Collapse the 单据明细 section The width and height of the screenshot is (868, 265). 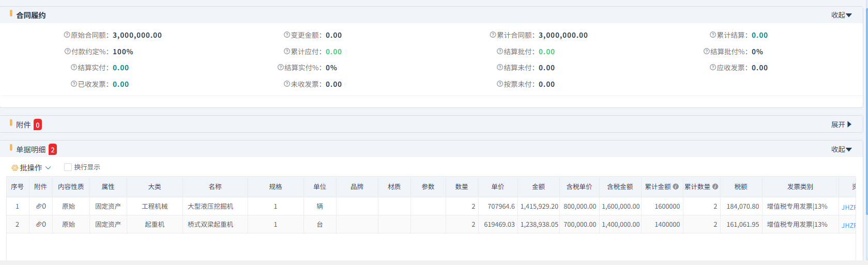coord(841,149)
